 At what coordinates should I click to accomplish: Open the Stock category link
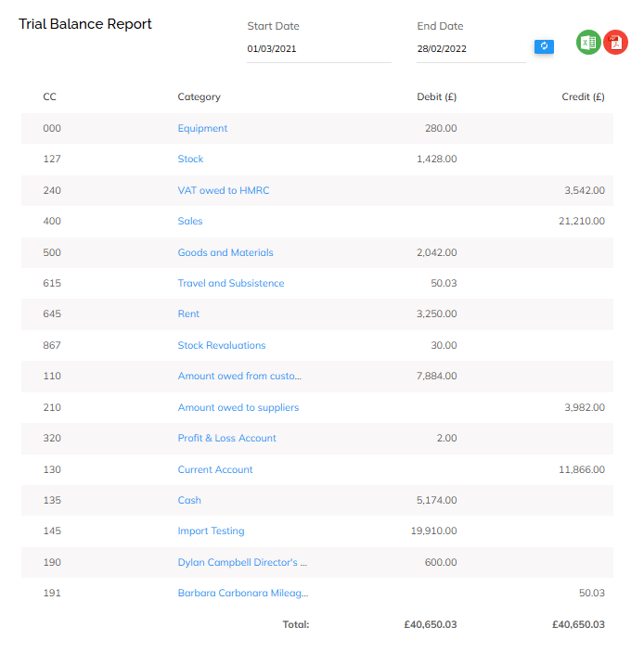(190, 160)
